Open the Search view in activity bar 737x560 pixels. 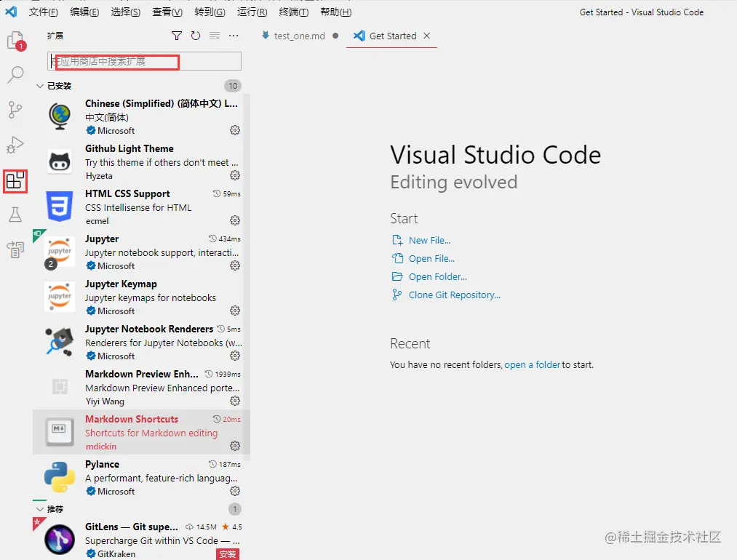(x=15, y=74)
